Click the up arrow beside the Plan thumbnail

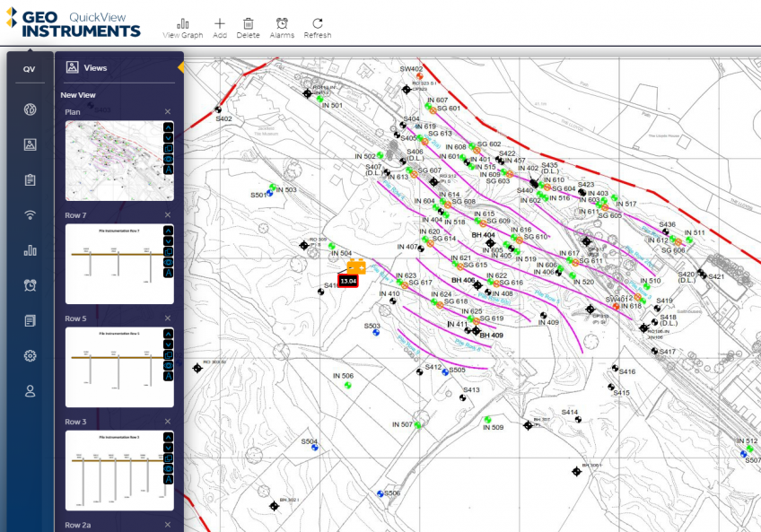coord(168,127)
